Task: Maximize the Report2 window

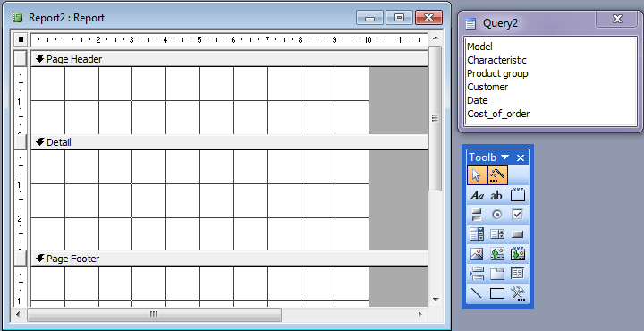Action: [399, 18]
